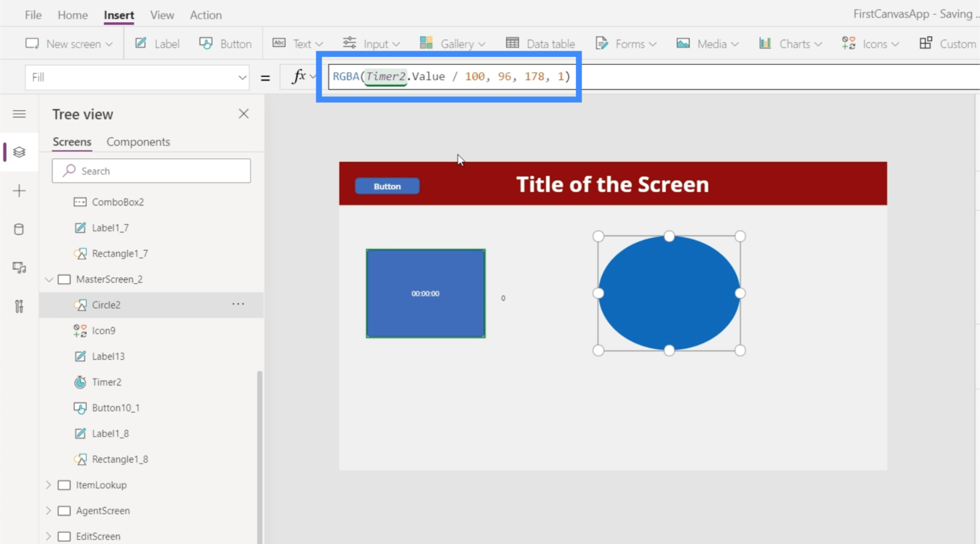The height and width of the screenshot is (544, 980).
Task: Select the Tree view layers icon
Action: [19, 152]
